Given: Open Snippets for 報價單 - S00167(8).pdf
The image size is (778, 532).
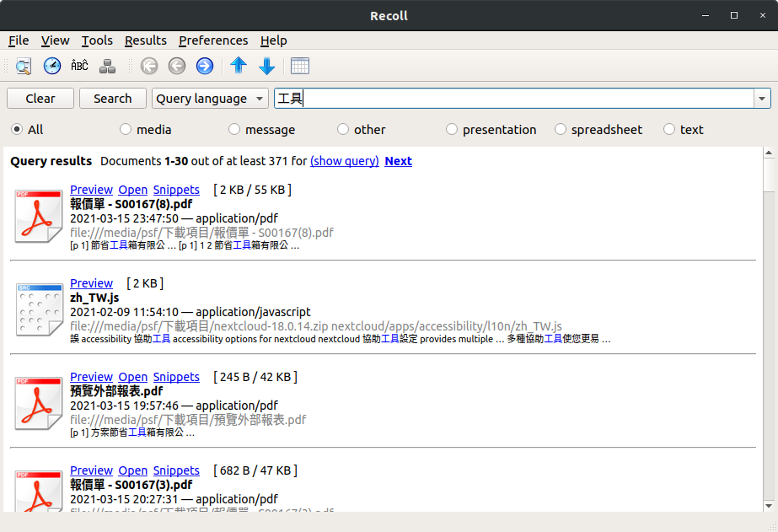Looking at the screenshot, I should (176, 189).
